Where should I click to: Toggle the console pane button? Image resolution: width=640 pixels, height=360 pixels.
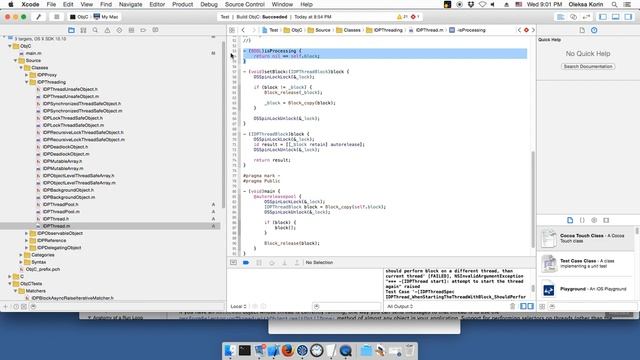(530, 306)
